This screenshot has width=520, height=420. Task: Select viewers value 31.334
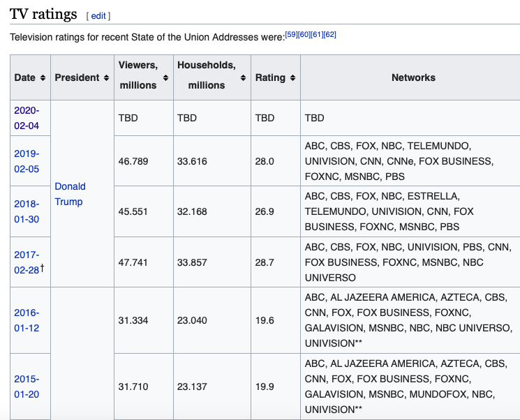pyautogui.click(x=133, y=320)
